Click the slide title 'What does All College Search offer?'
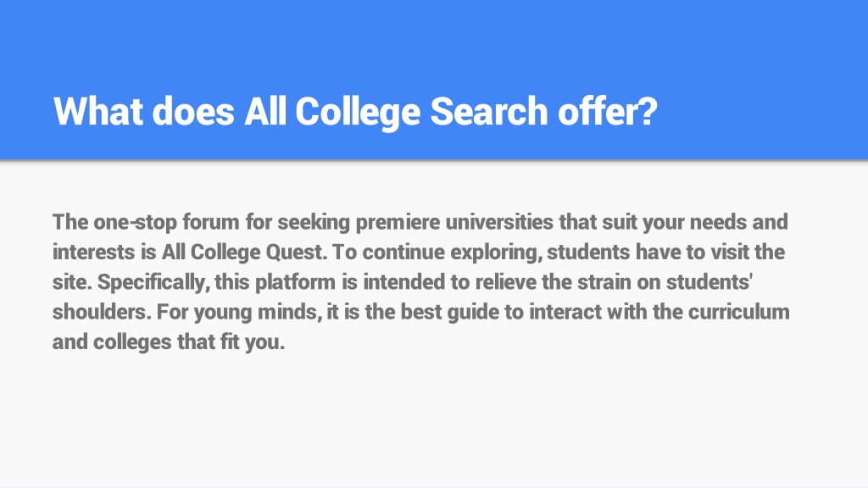The width and height of the screenshot is (868, 488). [355, 112]
